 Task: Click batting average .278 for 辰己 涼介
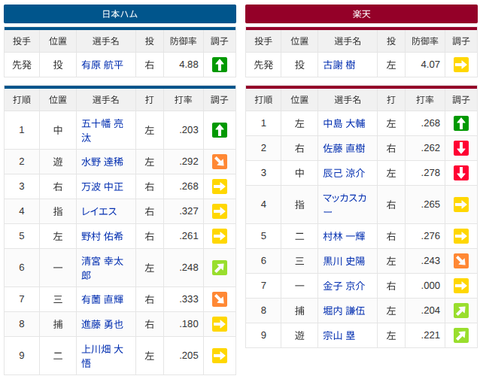click(431, 173)
